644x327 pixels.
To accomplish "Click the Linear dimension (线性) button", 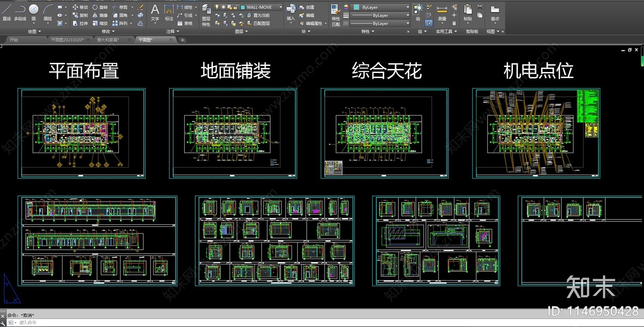I will click(x=185, y=7).
